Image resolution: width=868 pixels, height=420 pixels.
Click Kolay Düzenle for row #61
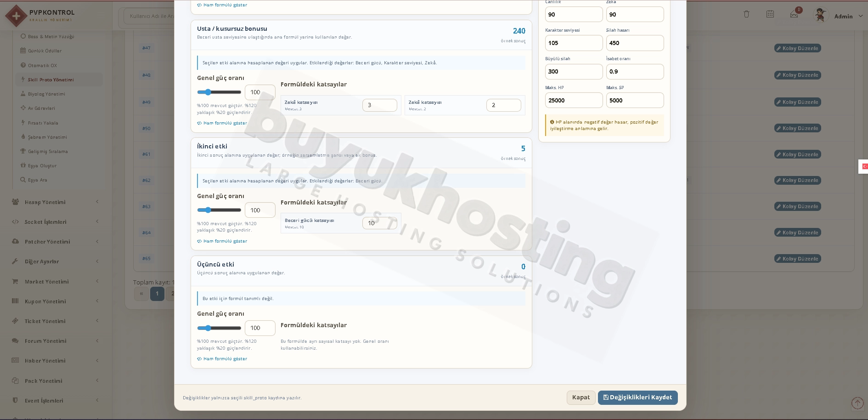click(x=798, y=154)
